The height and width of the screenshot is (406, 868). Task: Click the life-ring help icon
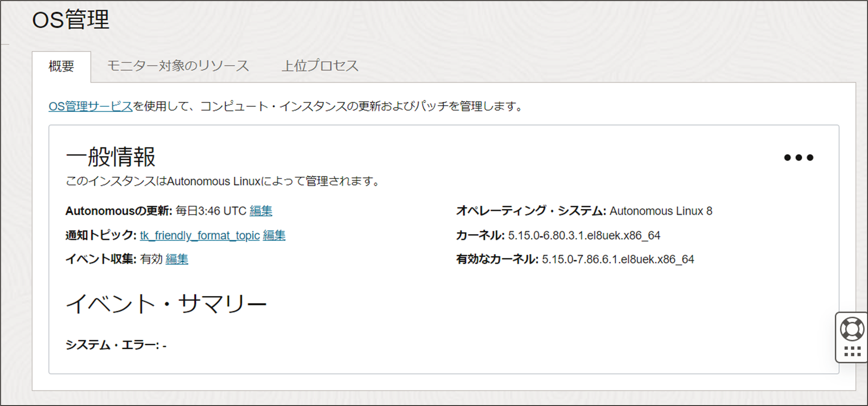click(852, 329)
